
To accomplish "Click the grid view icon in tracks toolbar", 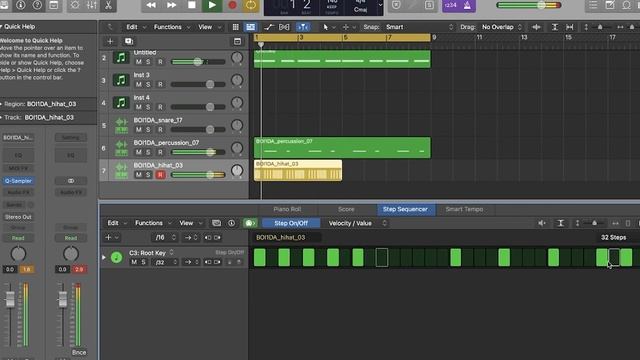I will (236, 27).
